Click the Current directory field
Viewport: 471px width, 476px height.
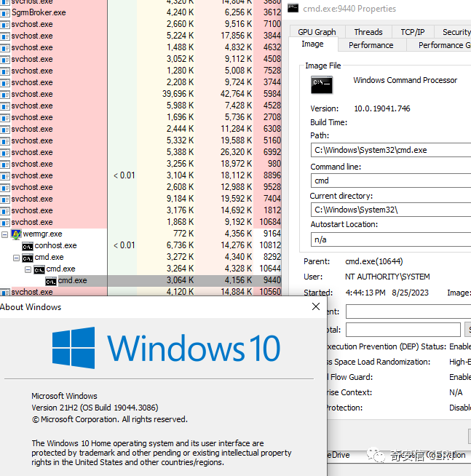[x=391, y=210]
